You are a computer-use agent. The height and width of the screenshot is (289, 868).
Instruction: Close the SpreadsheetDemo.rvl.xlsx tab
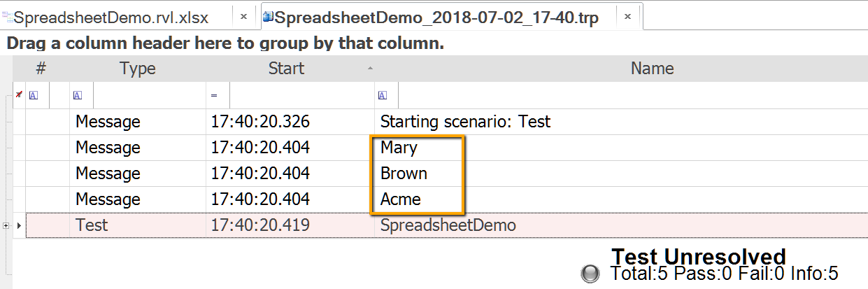(x=243, y=16)
